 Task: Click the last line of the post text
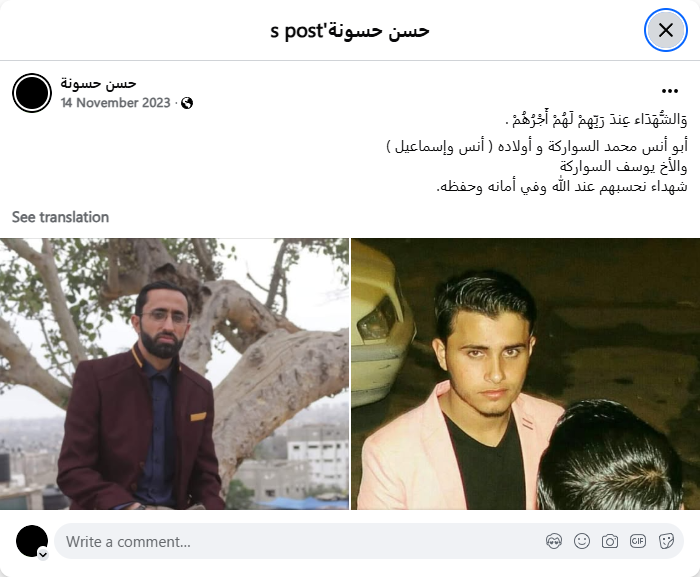click(x=562, y=186)
